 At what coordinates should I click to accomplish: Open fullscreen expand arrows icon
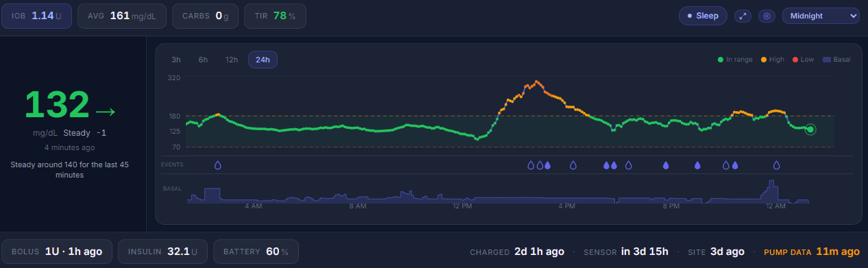(743, 16)
